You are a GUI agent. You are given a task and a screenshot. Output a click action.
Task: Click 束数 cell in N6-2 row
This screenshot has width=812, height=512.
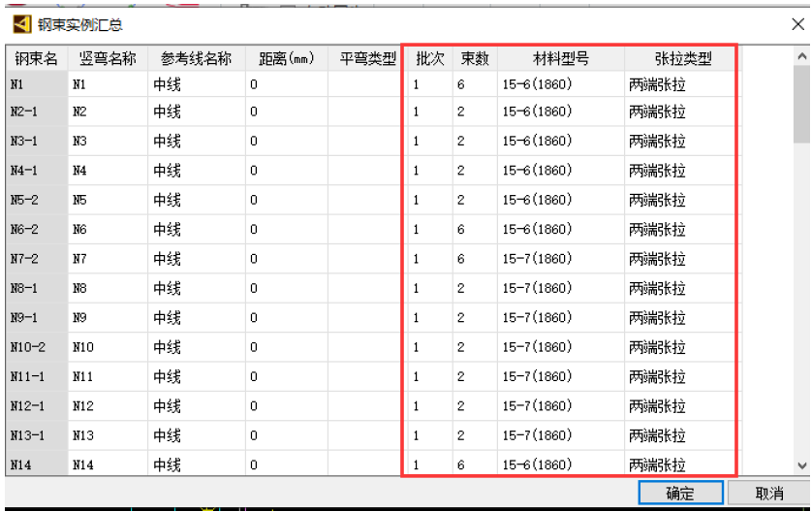click(x=475, y=230)
